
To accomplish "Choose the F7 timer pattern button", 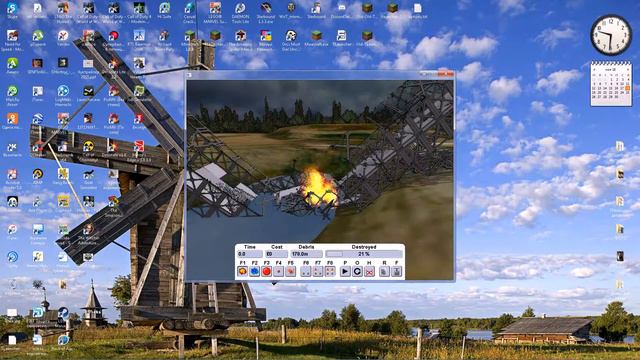I will point(318,271).
